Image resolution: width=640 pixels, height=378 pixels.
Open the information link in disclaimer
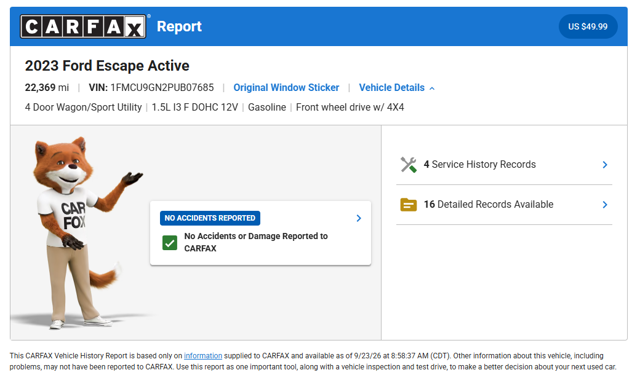click(203, 356)
